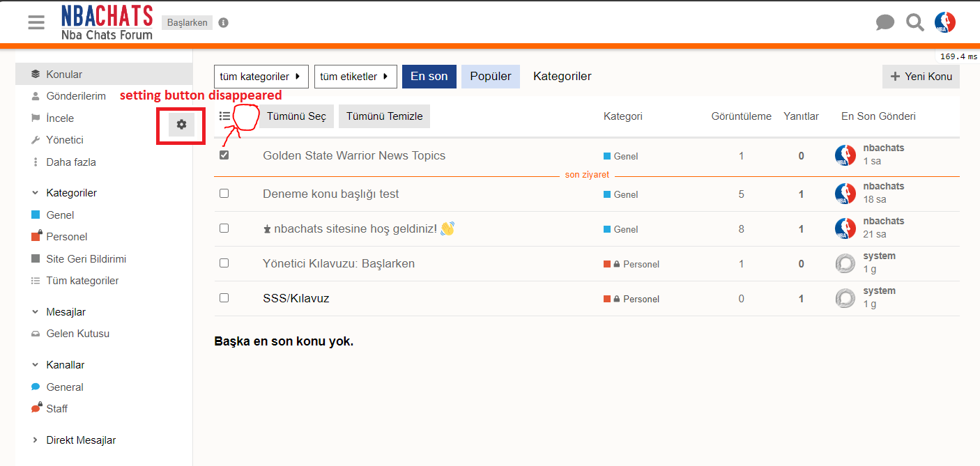
Task: Open Gelen Kutusu in the sidebar
Action: coord(77,334)
